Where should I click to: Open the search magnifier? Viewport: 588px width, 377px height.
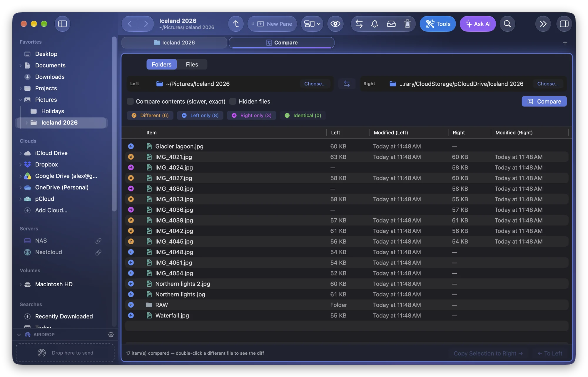click(x=507, y=24)
